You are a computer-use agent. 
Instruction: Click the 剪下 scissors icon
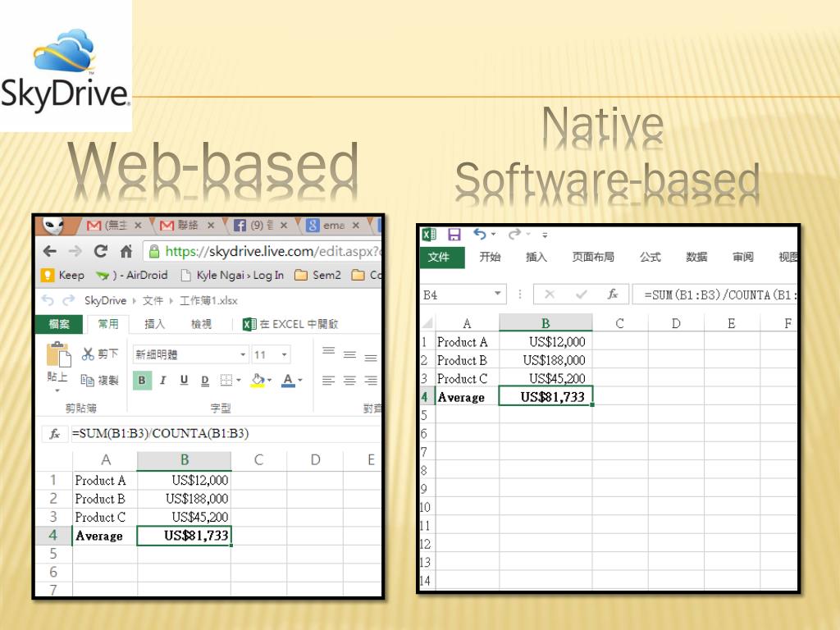pos(88,354)
